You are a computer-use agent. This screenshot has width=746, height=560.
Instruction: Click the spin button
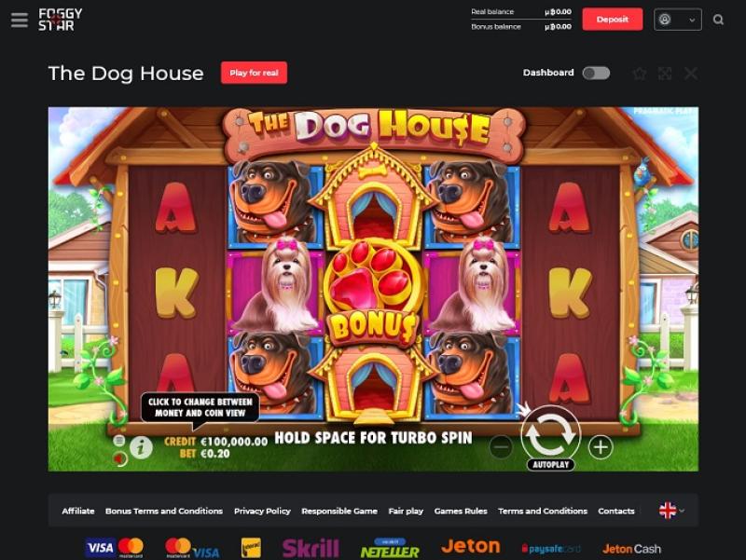coord(550,434)
